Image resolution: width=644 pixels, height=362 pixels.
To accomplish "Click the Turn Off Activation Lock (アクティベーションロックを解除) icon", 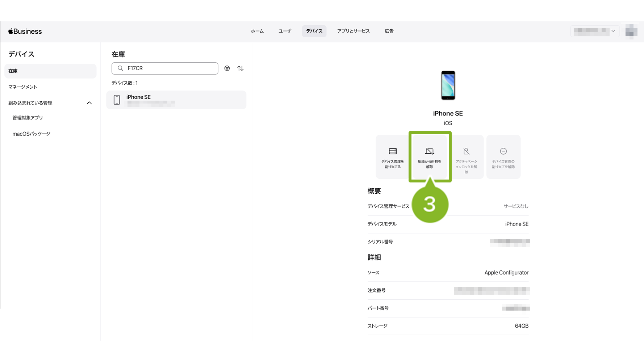I will [466, 152].
